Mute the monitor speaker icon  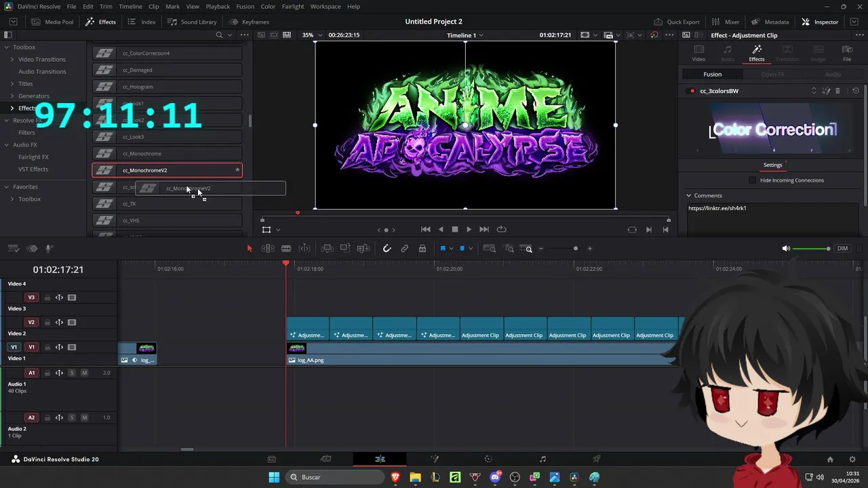tap(786, 249)
